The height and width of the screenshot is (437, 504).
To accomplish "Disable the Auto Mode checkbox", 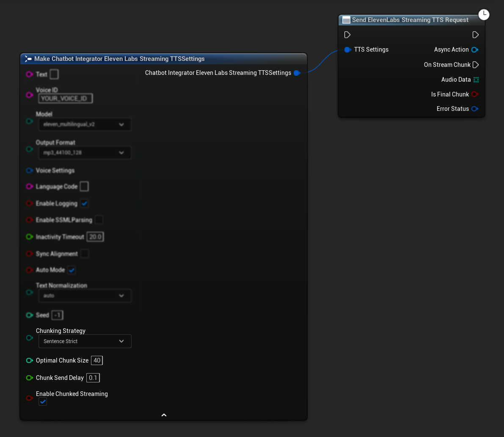I will pyautogui.click(x=72, y=270).
